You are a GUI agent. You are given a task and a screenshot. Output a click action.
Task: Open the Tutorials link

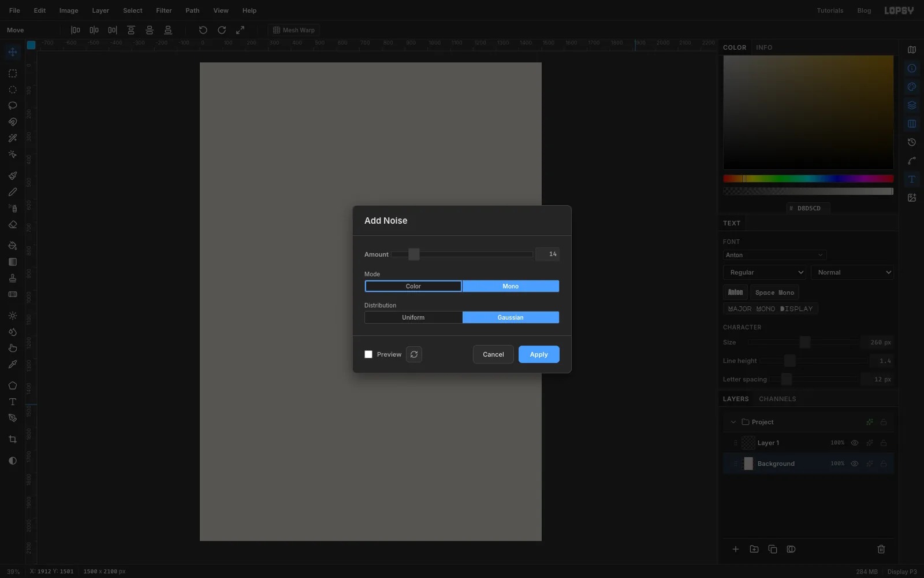tap(830, 10)
